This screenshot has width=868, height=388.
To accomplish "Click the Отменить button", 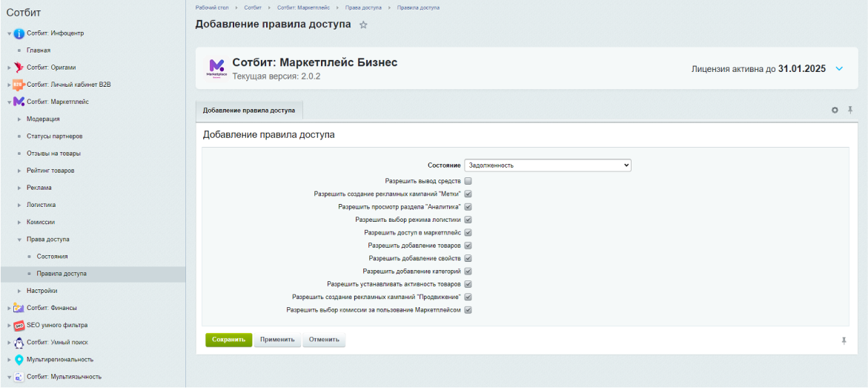I will coord(324,340).
